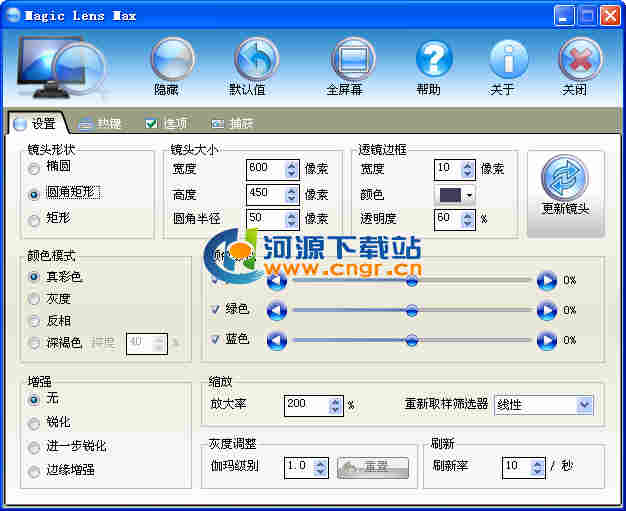Click the dark border color swatch
This screenshot has height=511, width=626.
point(450,195)
